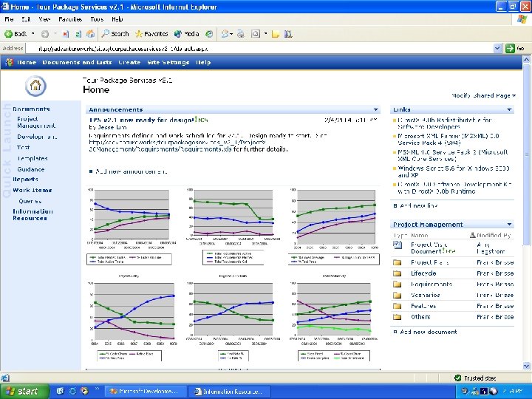
Task: Click the Back button in the IE toolbar
Action: point(16,34)
